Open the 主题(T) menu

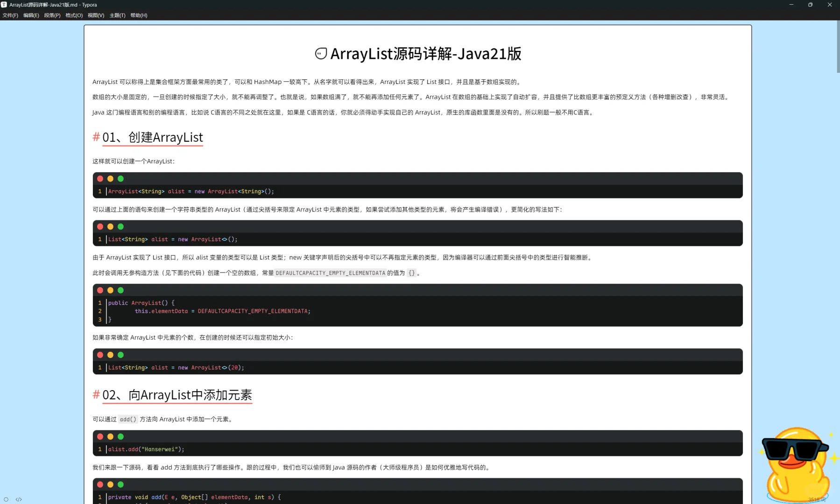(117, 15)
